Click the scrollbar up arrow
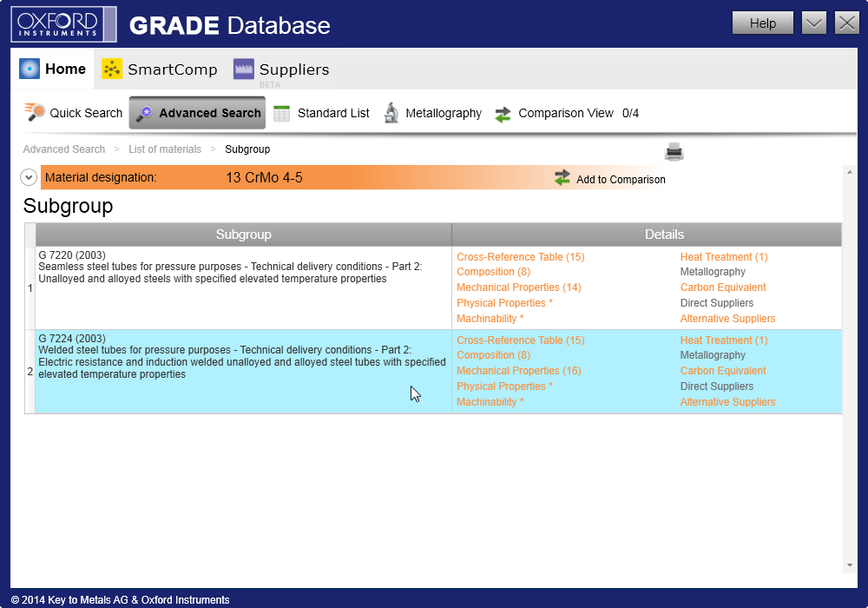This screenshot has height=608, width=868. (x=850, y=172)
